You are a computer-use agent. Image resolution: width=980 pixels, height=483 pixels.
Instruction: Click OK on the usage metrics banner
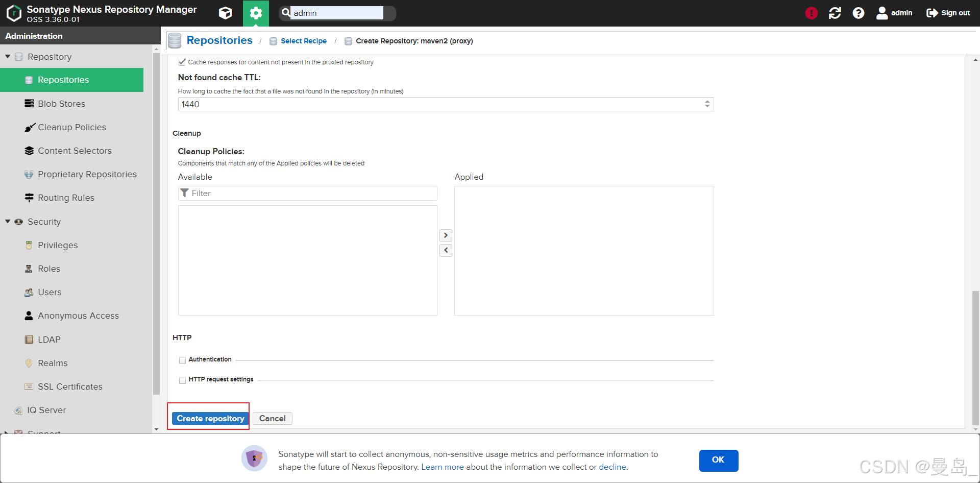(718, 460)
